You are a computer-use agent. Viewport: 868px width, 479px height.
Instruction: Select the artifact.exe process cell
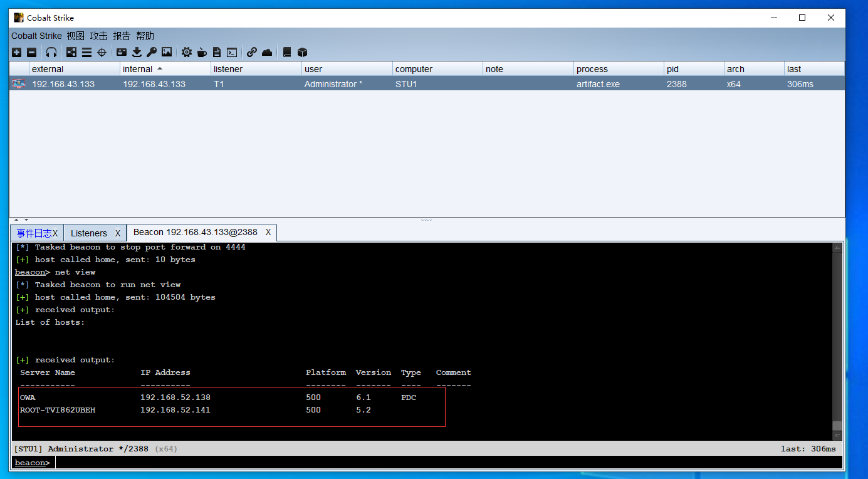click(619, 84)
